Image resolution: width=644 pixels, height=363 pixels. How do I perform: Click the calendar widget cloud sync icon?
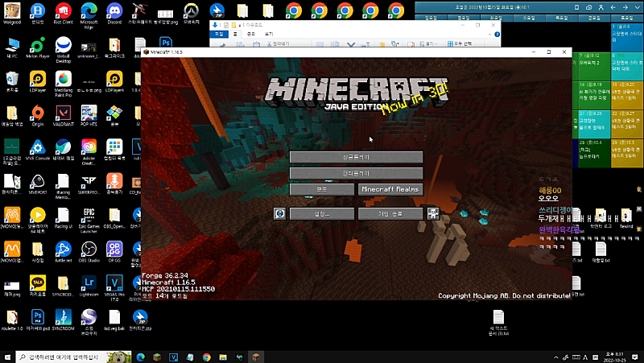pyautogui.click(x=588, y=7)
